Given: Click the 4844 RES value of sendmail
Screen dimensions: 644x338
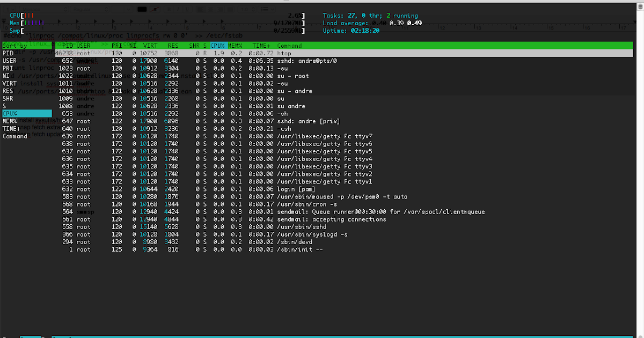Looking at the screenshot, I should click(172, 219).
